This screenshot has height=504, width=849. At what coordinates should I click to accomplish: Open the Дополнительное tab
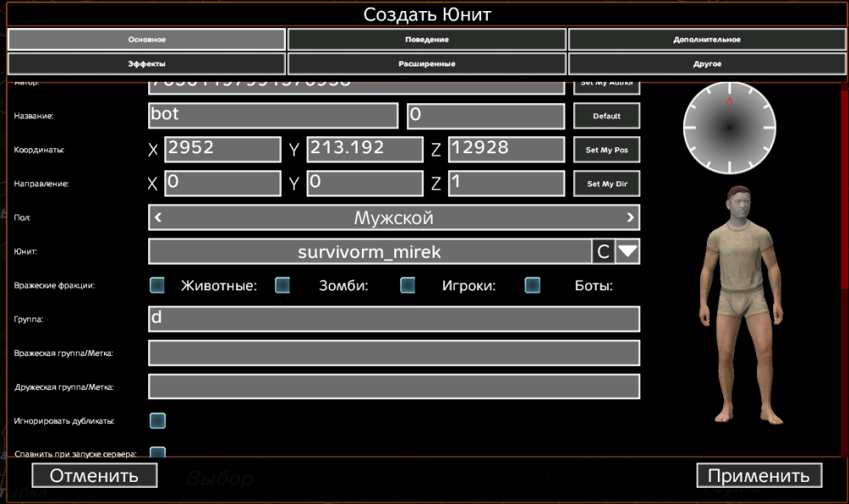click(706, 39)
